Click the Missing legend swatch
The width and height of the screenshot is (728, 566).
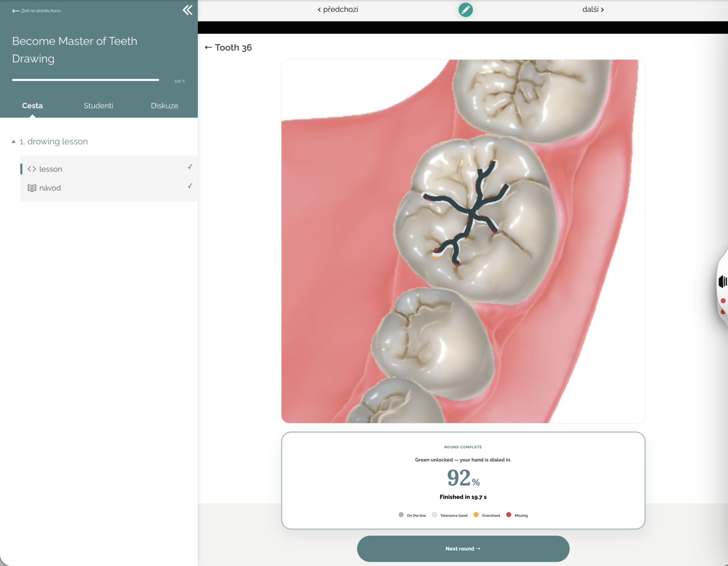[x=509, y=515]
